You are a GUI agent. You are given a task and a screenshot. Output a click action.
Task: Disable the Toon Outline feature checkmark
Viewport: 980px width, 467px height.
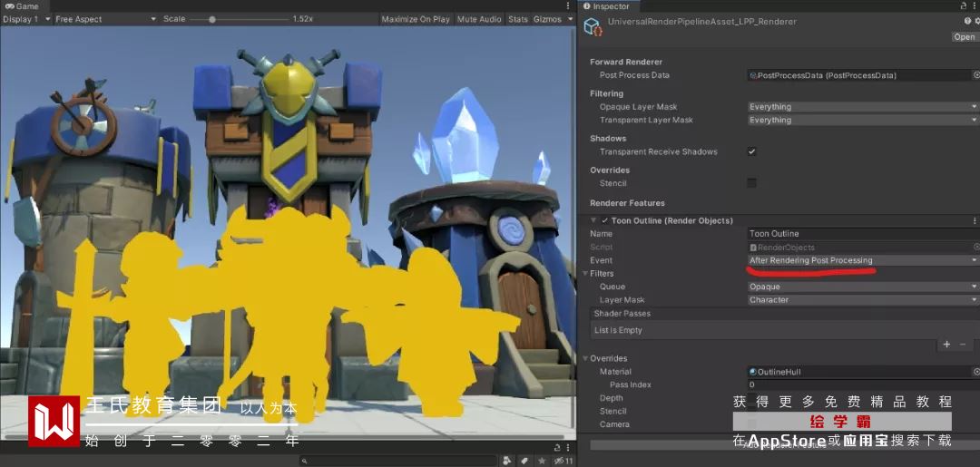coord(605,220)
